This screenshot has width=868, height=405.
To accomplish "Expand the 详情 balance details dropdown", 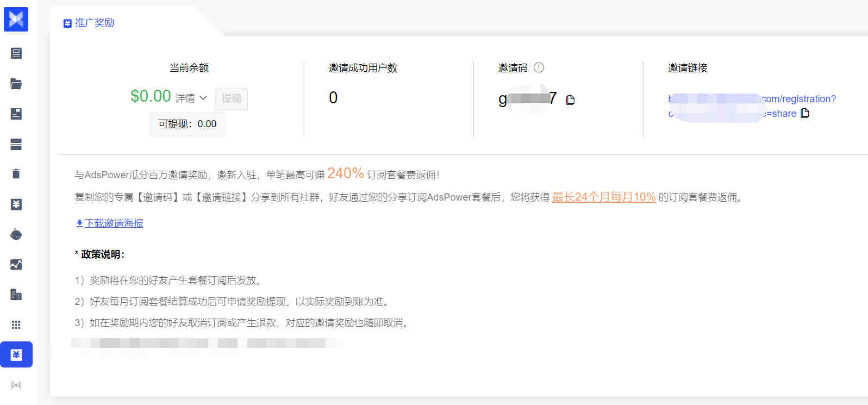I will tap(191, 98).
